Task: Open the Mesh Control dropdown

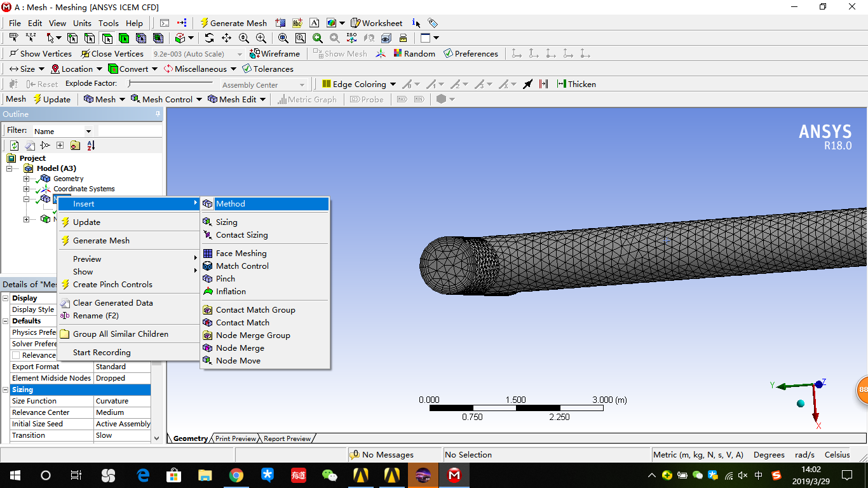Action: (x=166, y=98)
